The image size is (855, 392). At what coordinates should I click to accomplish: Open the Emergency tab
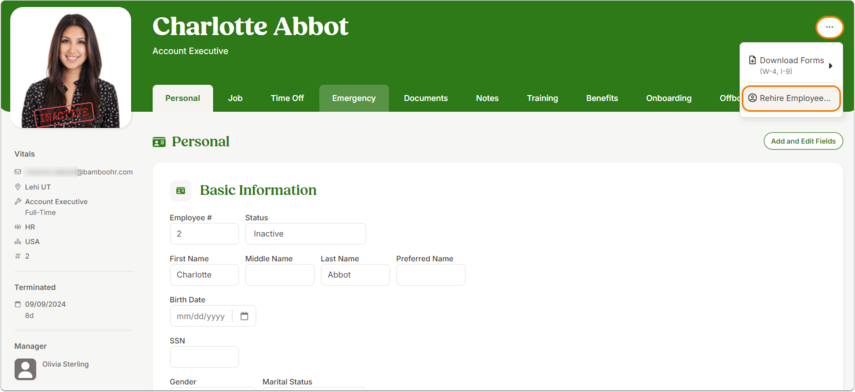click(354, 98)
